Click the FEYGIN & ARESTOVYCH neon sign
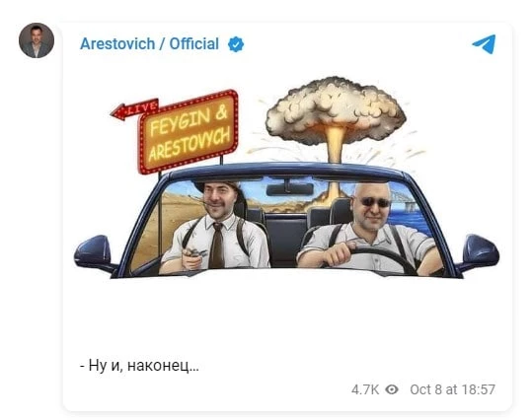Viewport: 531px width, 420px height. pyautogui.click(x=189, y=132)
